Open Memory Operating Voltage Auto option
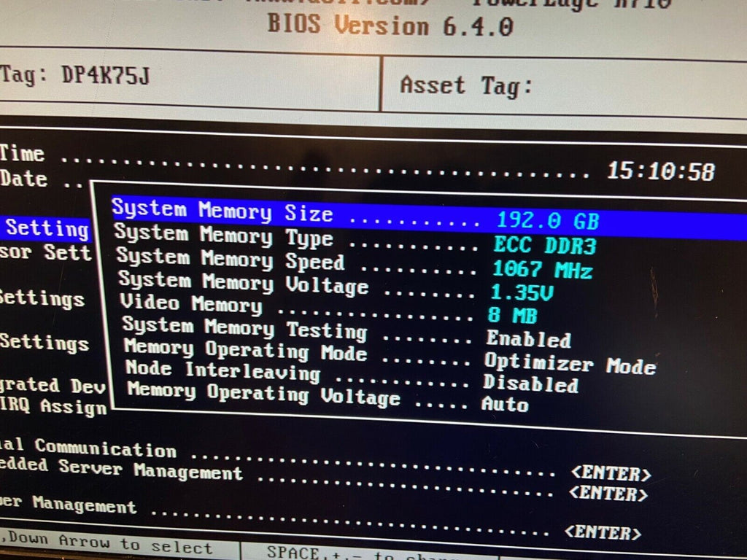Screen dimensions: 747x560 505,403
